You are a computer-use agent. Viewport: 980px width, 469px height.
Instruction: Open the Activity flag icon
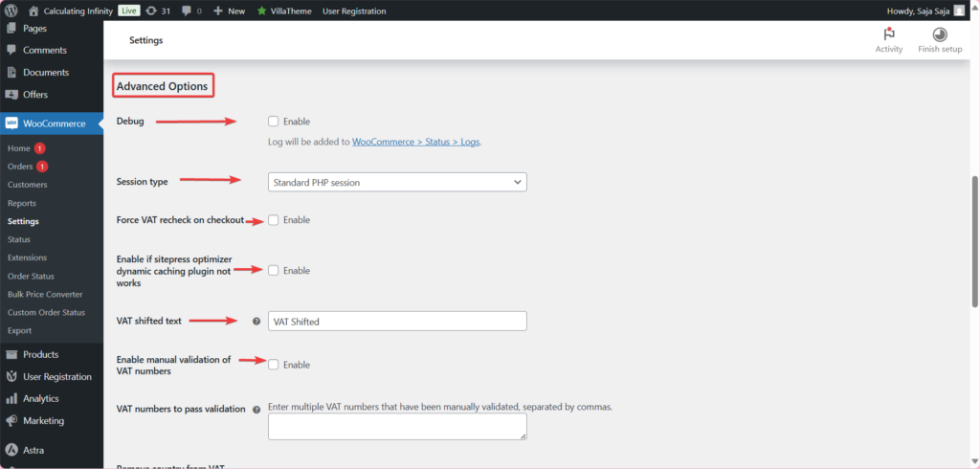(889, 35)
